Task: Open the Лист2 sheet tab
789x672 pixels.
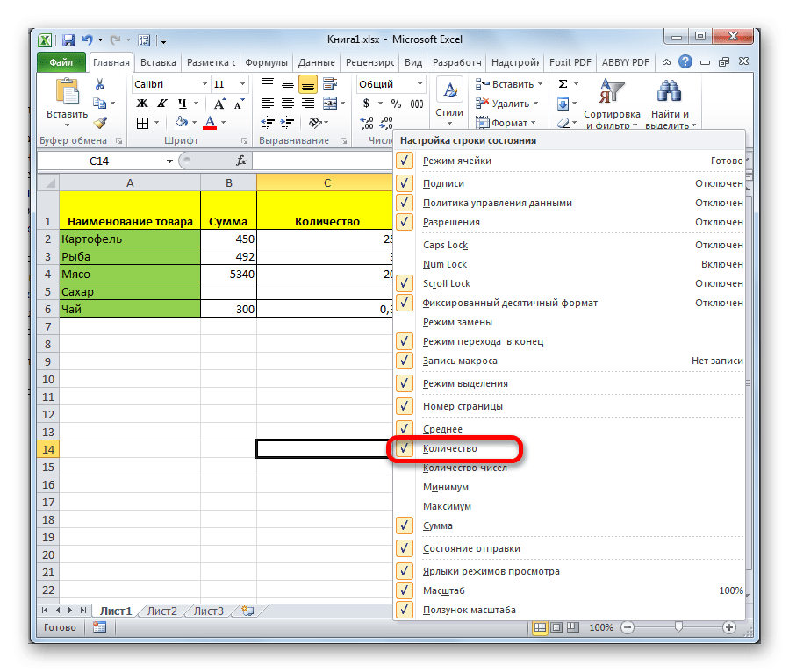Action: (x=162, y=611)
